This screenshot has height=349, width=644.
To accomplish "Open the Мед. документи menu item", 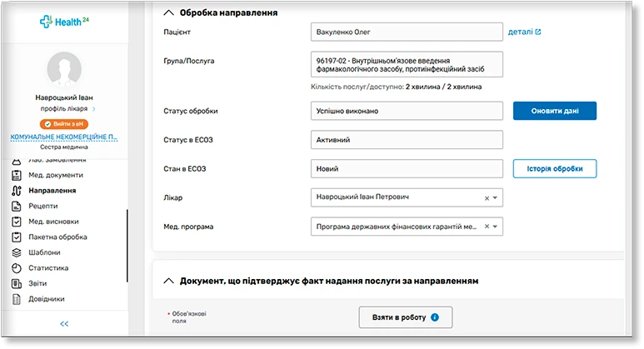I will (x=56, y=175).
